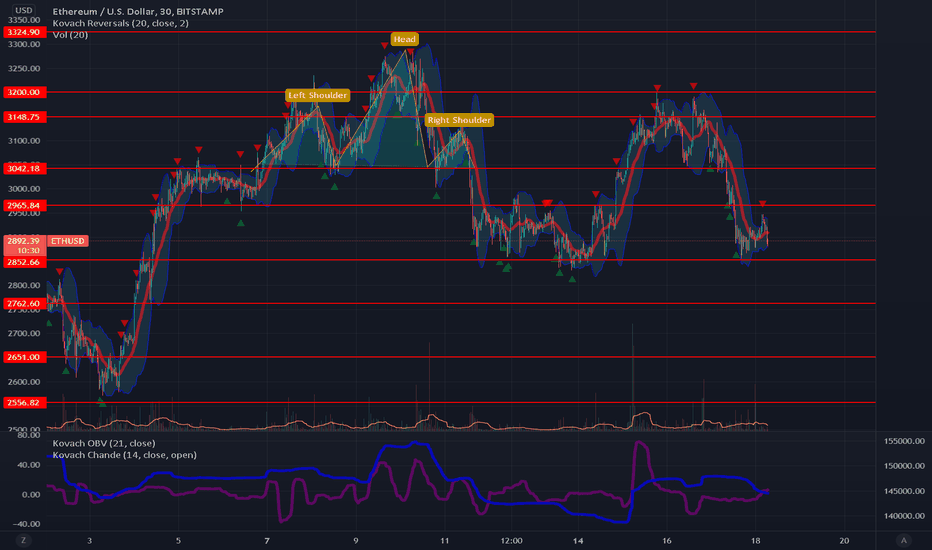This screenshot has width=932, height=550.
Task: Select the Kovach Reversals indicator legend
Action: pyautogui.click(x=121, y=23)
